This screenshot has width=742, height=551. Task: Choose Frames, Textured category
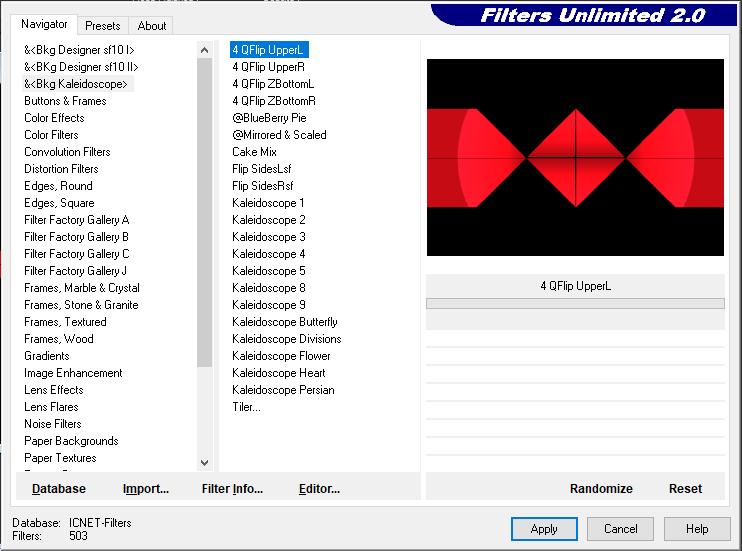click(65, 322)
